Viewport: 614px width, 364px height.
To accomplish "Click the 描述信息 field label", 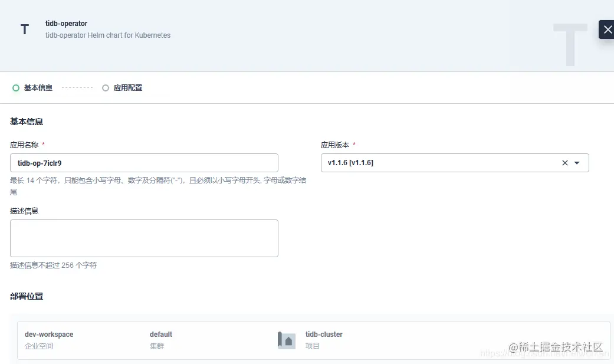I will point(24,211).
